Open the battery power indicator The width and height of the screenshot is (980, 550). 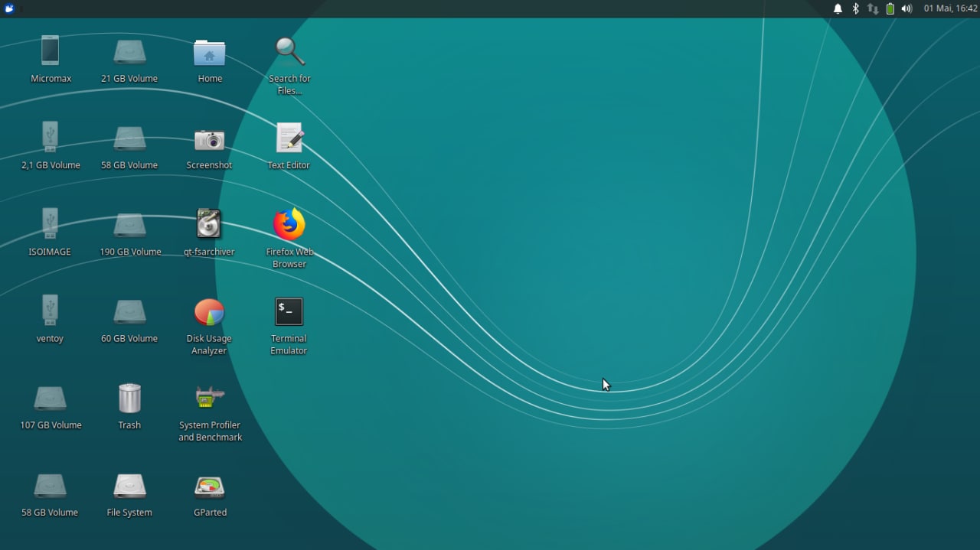tap(890, 8)
